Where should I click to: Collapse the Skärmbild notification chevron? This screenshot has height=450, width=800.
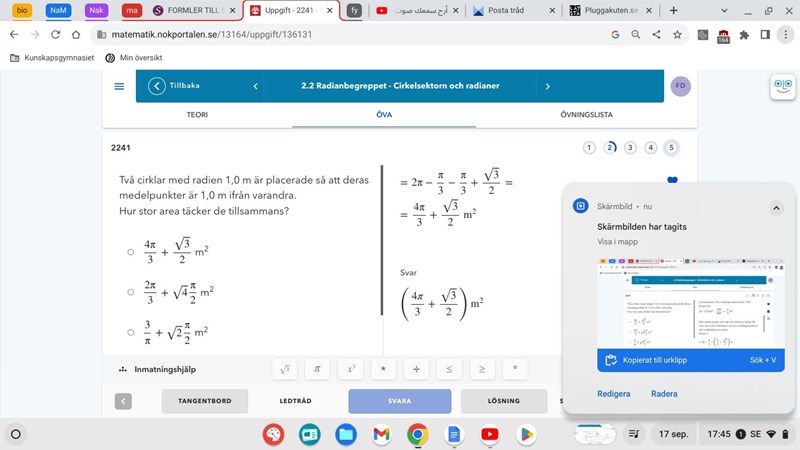coord(775,207)
